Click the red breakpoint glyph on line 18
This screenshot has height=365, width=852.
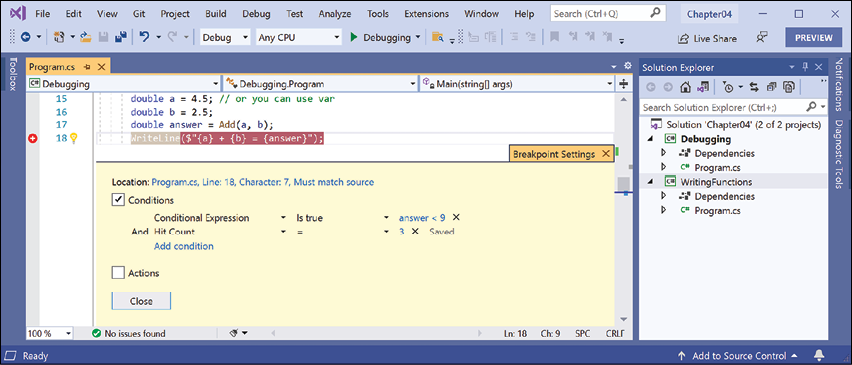tap(34, 139)
